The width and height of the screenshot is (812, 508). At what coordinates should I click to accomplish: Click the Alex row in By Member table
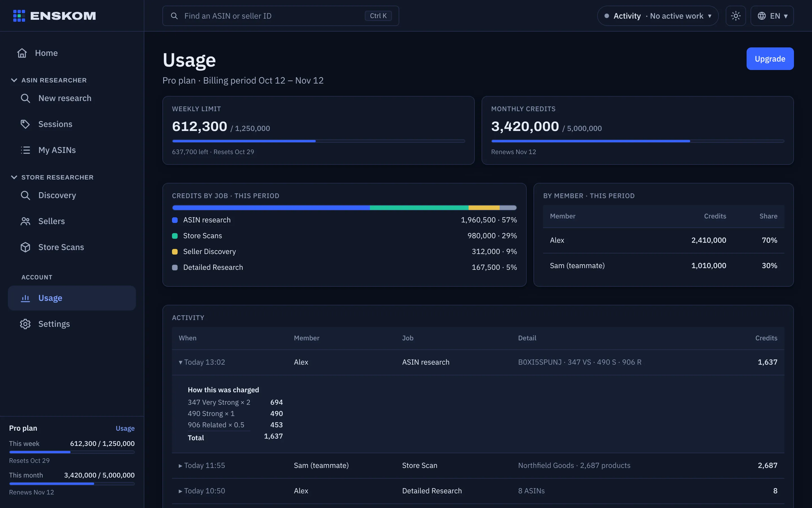point(663,240)
